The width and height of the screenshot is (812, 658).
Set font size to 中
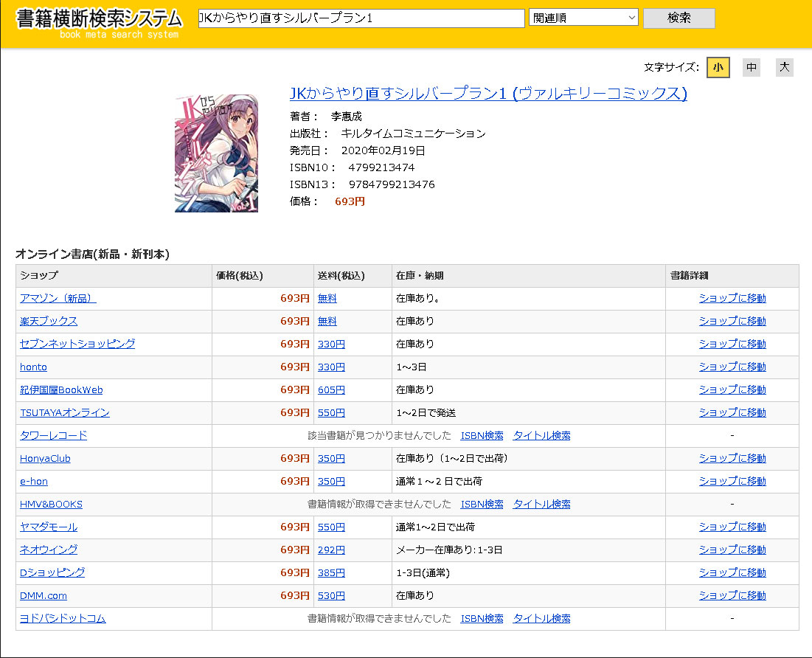point(752,67)
